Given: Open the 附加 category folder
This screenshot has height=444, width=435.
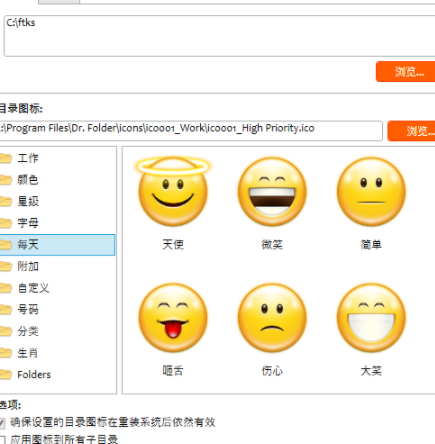Looking at the screenshot, I should 57,266.
